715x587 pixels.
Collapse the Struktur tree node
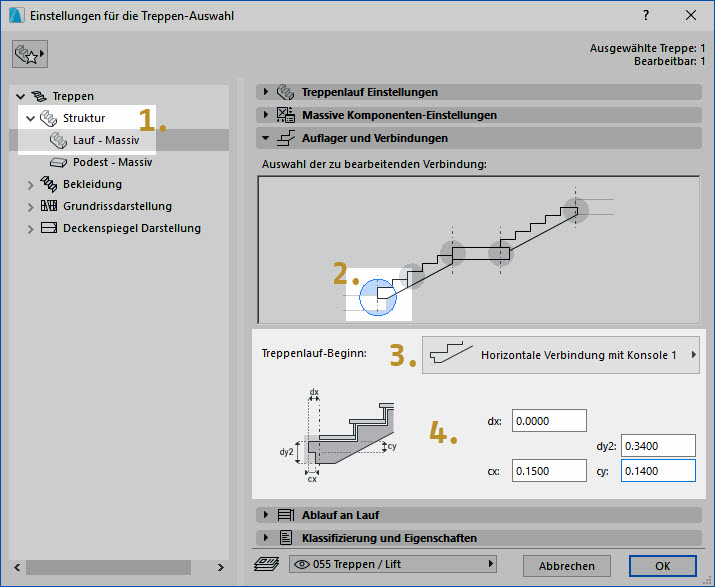[x=30, y=119]
